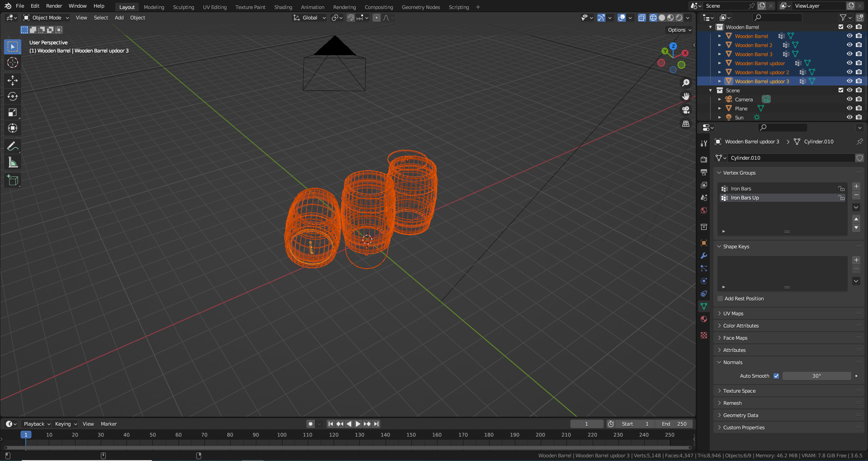The height and width of the screenshot is (461, 868).
Task: Open the Playback dropdown in timeline
Action: pos(37,424)
